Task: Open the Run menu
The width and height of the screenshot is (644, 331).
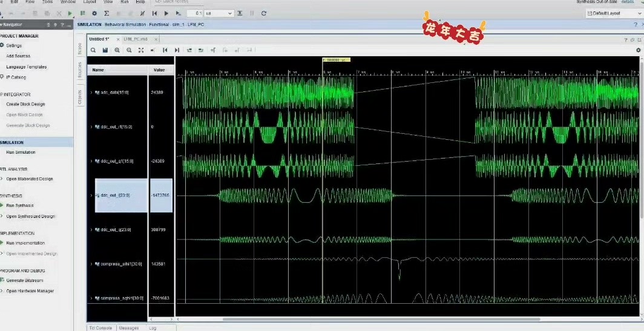Action: 125,2
